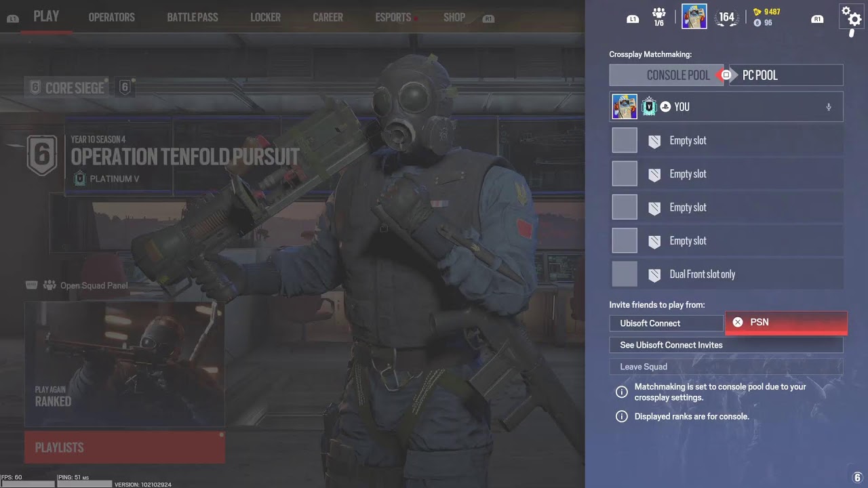Click the rank emblem beside YOU
868x488 pixels.
coord(649,106)
